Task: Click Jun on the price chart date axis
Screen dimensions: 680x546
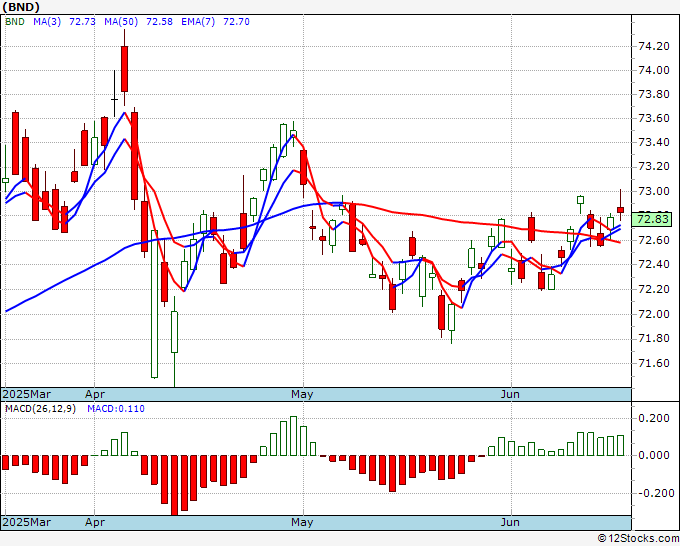Action: tap(510, 394)
